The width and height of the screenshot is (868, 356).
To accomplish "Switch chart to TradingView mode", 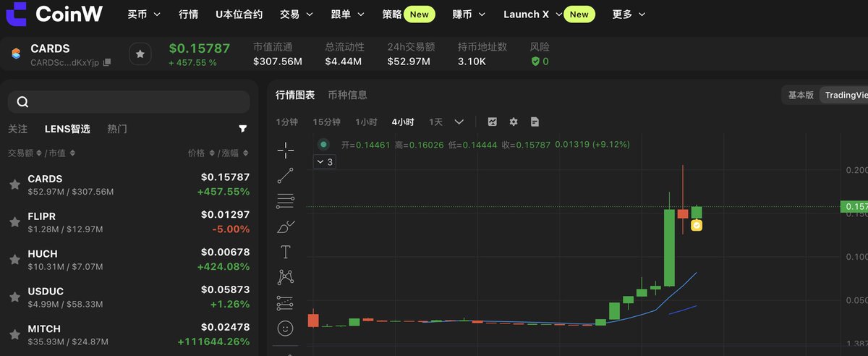I will [x=845, y=95].
